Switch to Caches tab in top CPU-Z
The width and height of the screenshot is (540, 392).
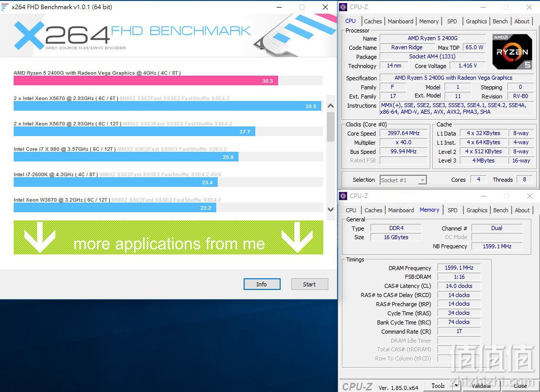pyautogui.click(x=373, y=21)
